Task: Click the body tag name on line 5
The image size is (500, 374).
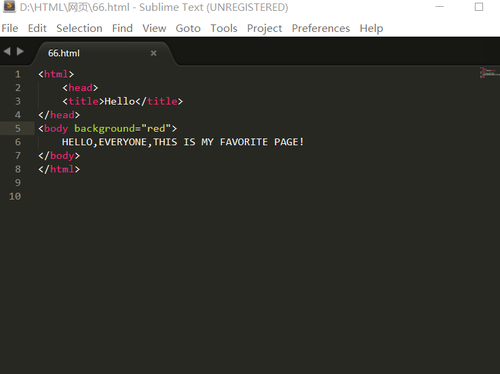Action: 56,129
